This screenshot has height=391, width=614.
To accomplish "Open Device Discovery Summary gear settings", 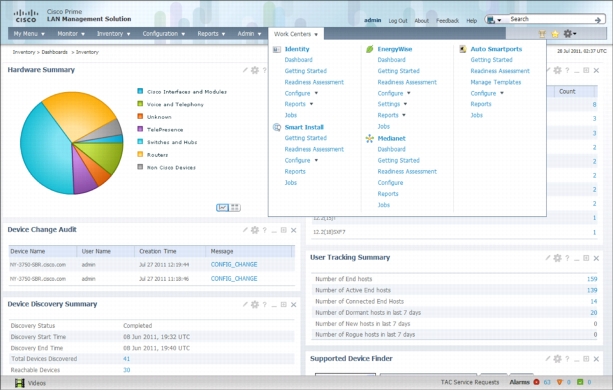I will [x=255, y=305].
